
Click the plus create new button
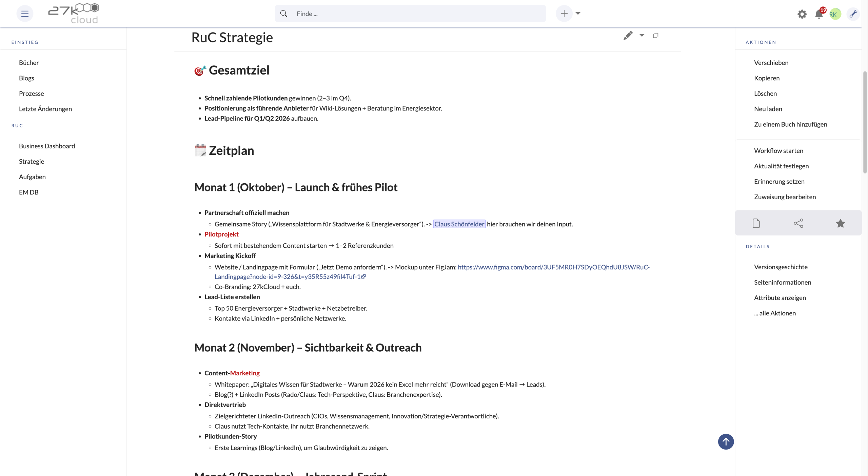[x=564, y=14]
